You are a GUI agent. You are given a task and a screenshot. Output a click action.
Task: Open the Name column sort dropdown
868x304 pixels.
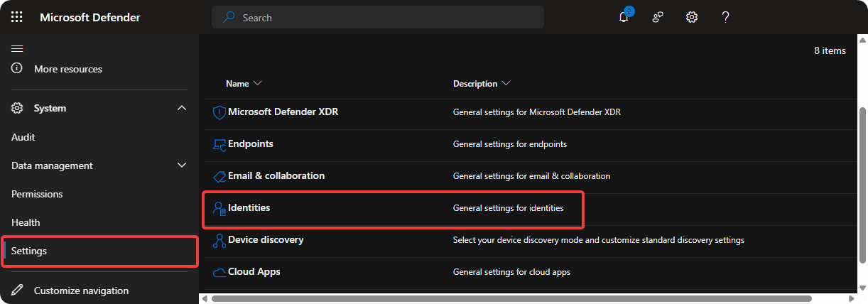[257, 84]
